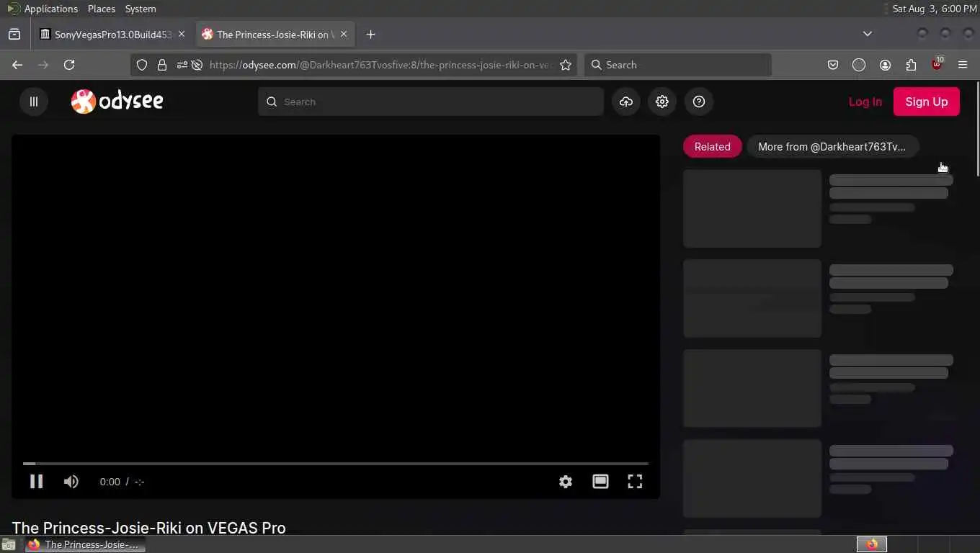980x553 pixels.
Task: Close the SonyVegasPro13.0Build453 tab
Action: (182, 35)
